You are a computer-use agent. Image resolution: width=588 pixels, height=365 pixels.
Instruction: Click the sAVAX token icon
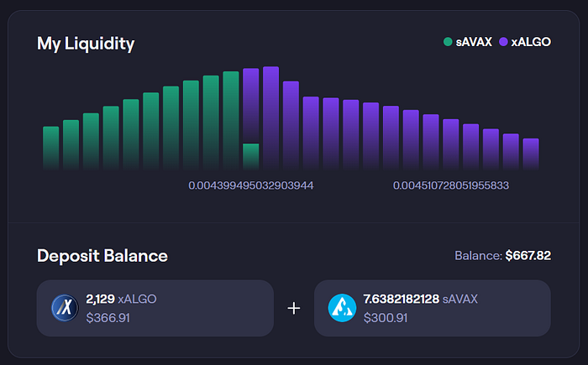(342, 308)
